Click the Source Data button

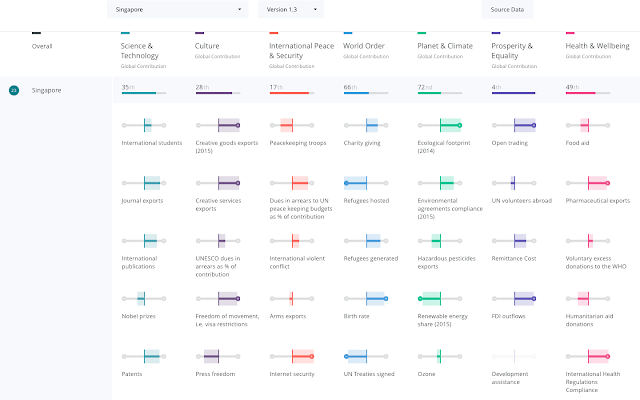[507, 9]
